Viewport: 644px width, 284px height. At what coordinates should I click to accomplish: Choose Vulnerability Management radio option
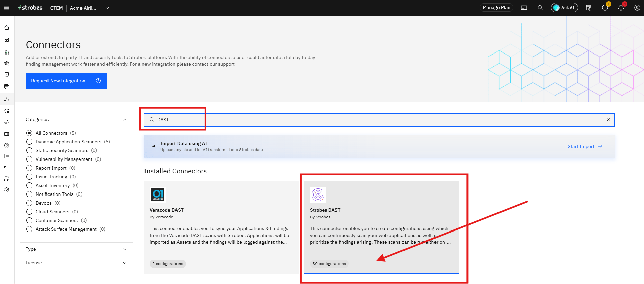coord(29,159)
